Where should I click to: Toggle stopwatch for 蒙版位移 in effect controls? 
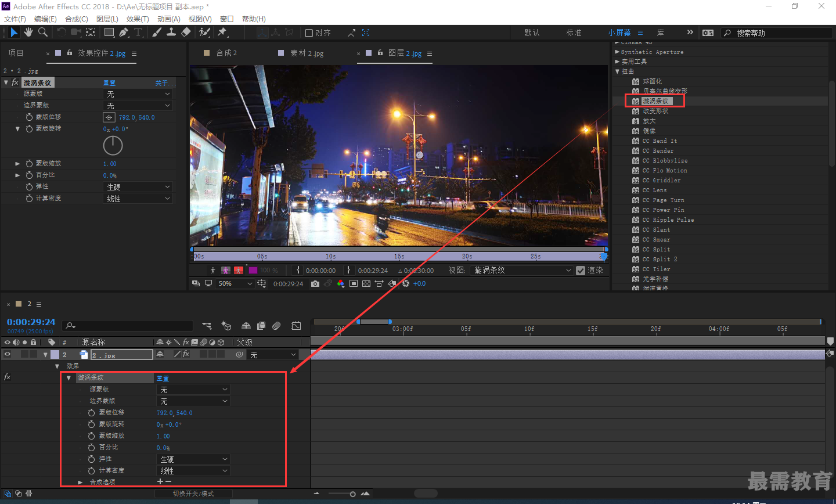(29, 117)
